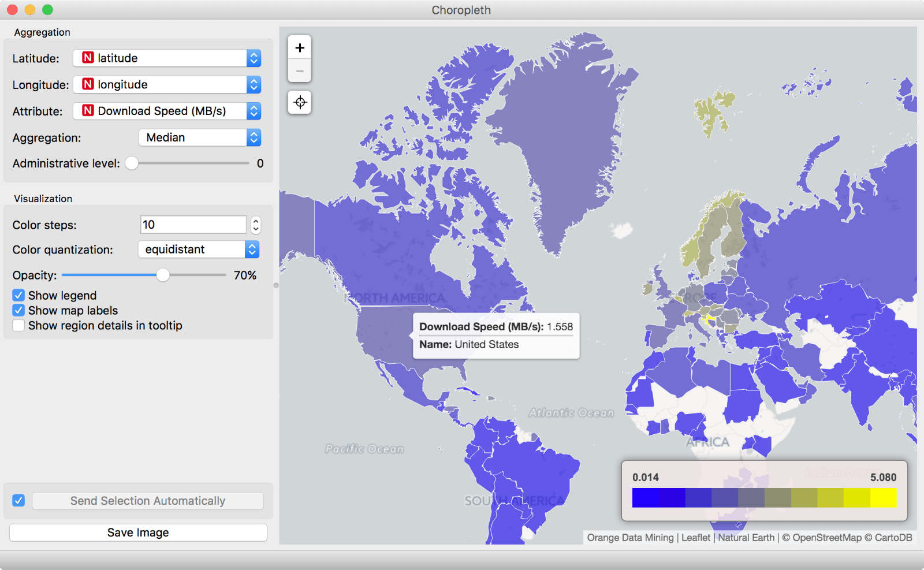924x570 pixels.
Task: Click the macOS green maximize window button
Action: (48, 10)
